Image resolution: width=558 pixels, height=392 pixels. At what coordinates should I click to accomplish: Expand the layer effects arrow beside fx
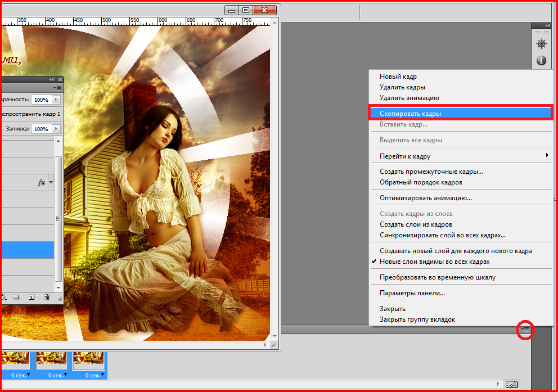click(x=51, y=182)
